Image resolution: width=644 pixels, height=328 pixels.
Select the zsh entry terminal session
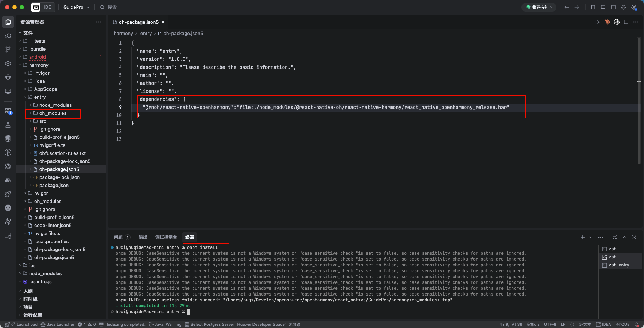point(620,265)
